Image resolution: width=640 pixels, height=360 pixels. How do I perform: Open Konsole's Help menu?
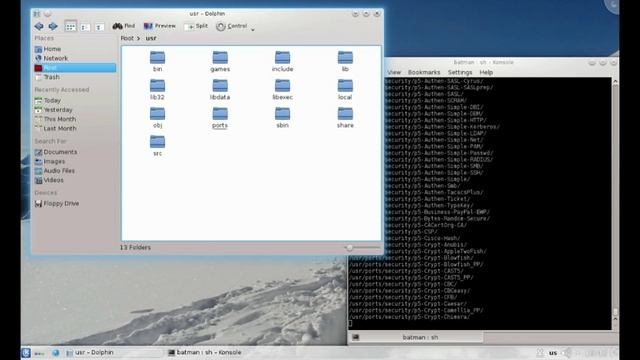coord(486,72)
